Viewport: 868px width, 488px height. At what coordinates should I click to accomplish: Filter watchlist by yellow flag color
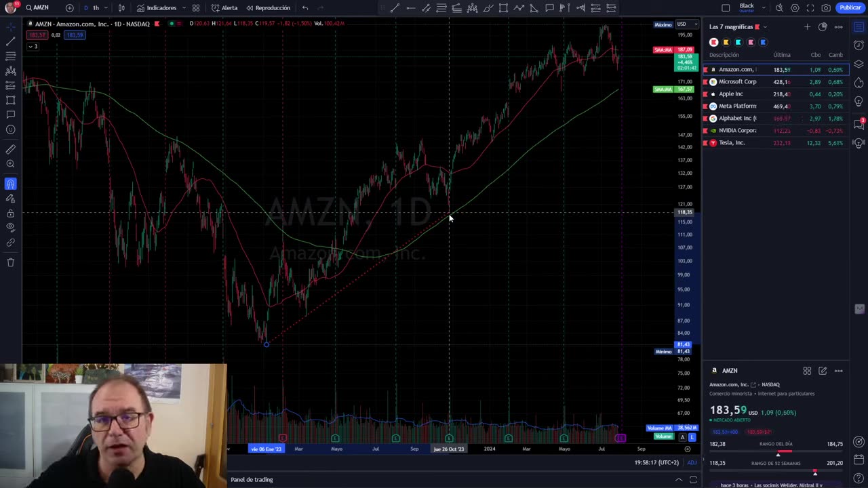(x=726, y=42)
